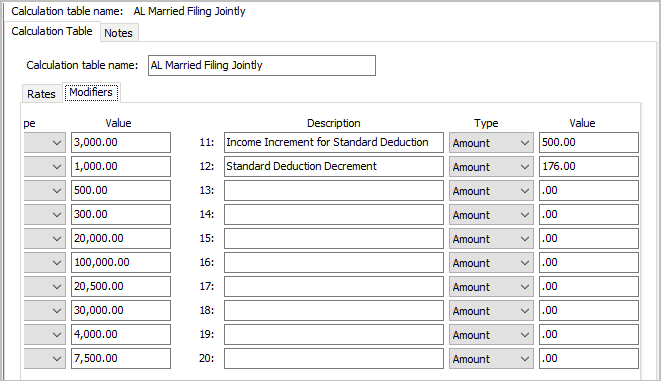Click the empty description field for row 15
661x381 pixels.
coord(334,239)
